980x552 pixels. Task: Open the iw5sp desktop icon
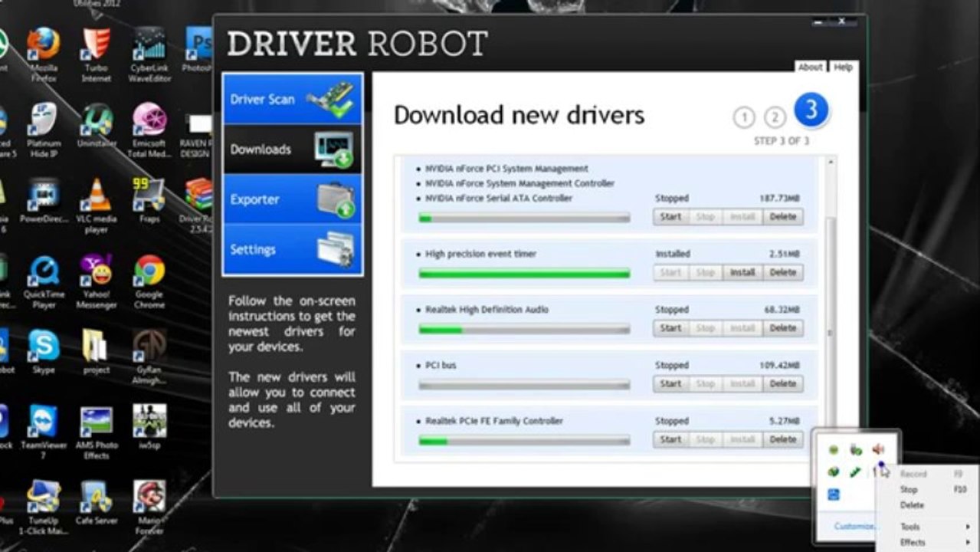click(149, 427)
